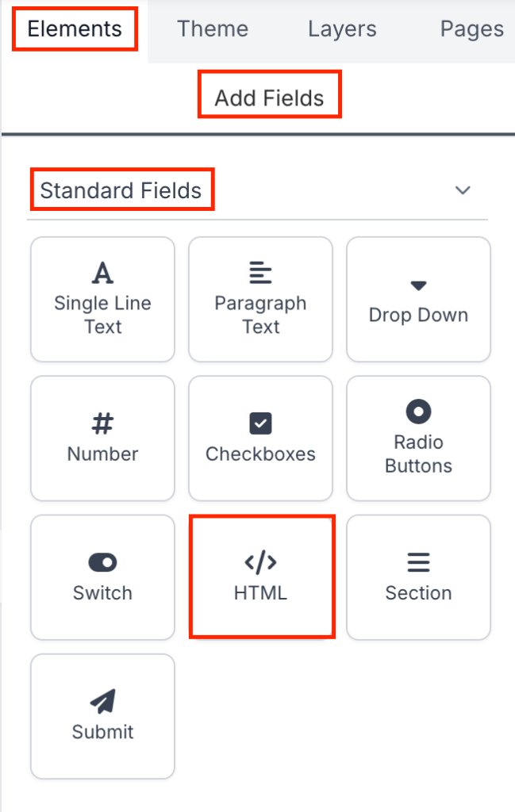Add the Radio Buttons field
This screenshot has height=812, width=515.
418,439
